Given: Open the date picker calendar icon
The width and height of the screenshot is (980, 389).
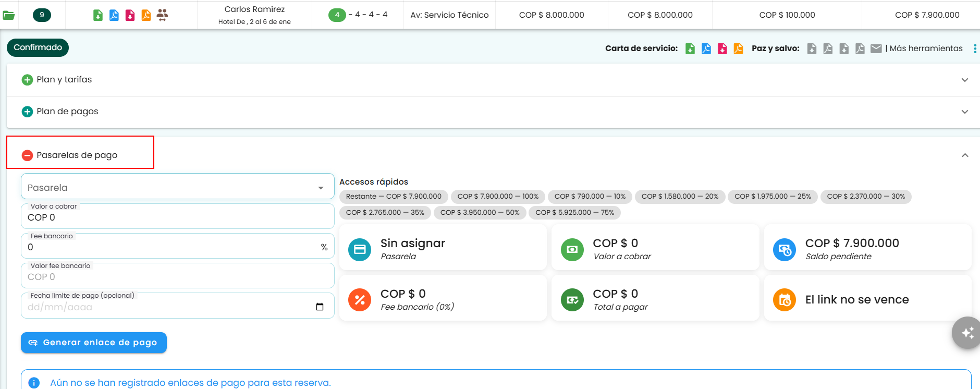Looking at the screenshot, I should click(320, 307).
